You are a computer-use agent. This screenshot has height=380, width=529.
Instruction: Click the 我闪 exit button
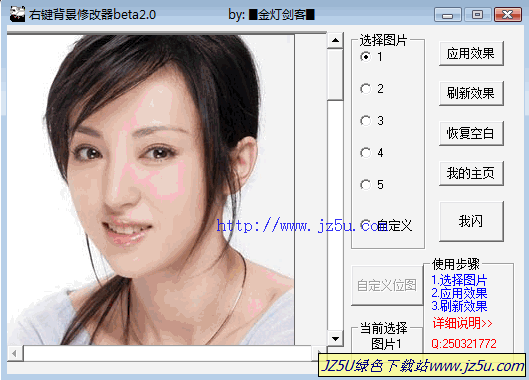pos(471,221)
